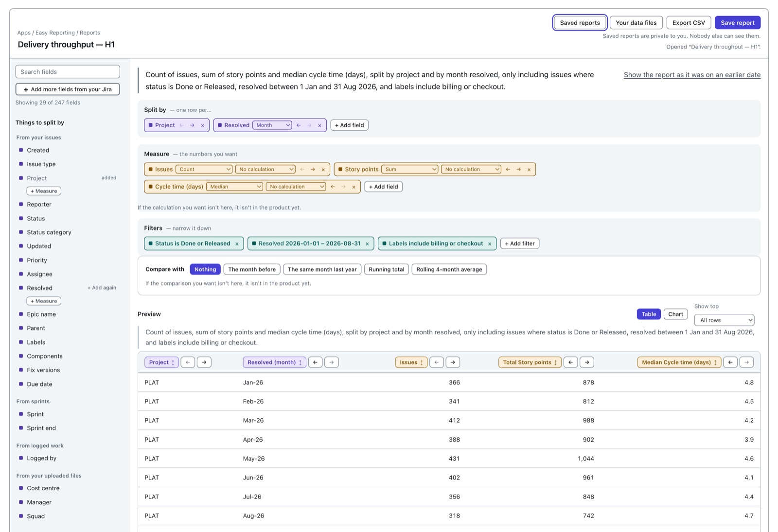The width and height of the screenshot is (778, 532).
Task: Remove the Resolved date range filter
Action: pyautogui.click(x=367, y=244)
